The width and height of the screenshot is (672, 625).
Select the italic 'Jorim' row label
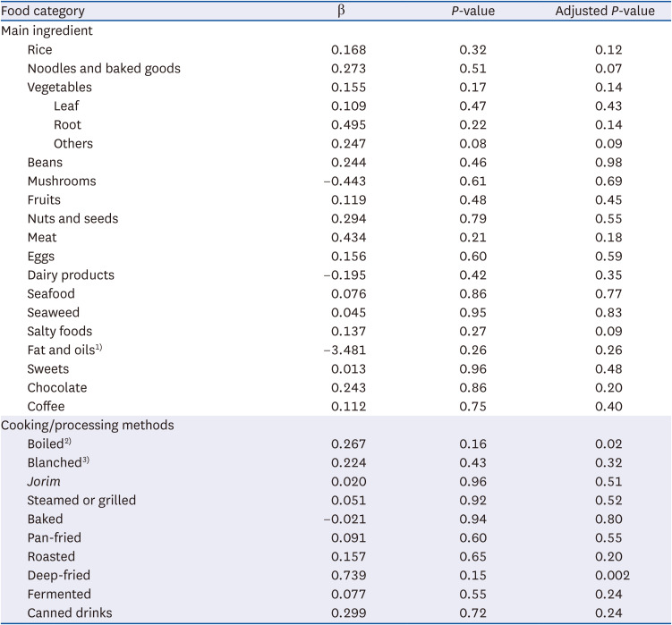tap(45, 481)
